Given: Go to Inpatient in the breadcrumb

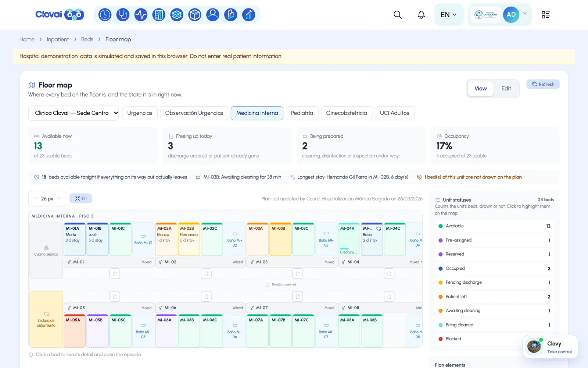Looking at the screenshot, I should point(58,39).
